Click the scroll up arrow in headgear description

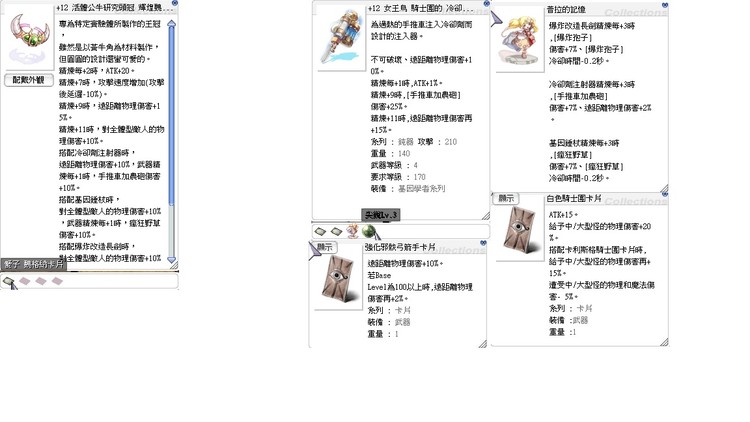pos(172,23)
